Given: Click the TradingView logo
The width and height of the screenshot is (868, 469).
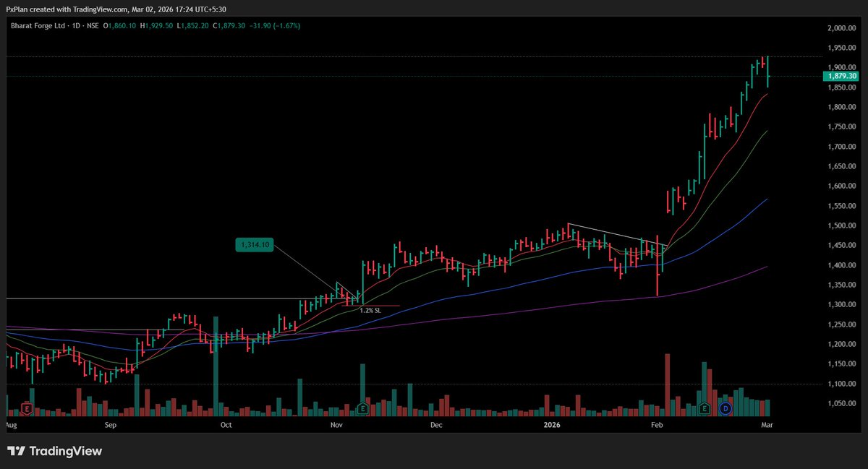Looking at the screenshot, I should click(x=55, y=451).
